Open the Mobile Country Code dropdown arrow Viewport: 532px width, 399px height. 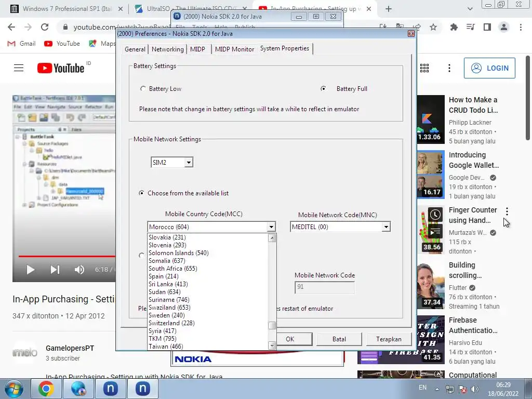(x=271, y=227)
